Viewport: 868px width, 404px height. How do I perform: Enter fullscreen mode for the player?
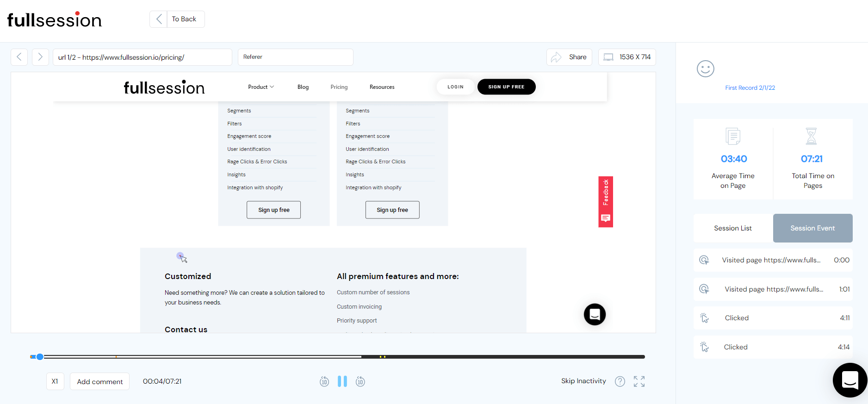[639, 381]
